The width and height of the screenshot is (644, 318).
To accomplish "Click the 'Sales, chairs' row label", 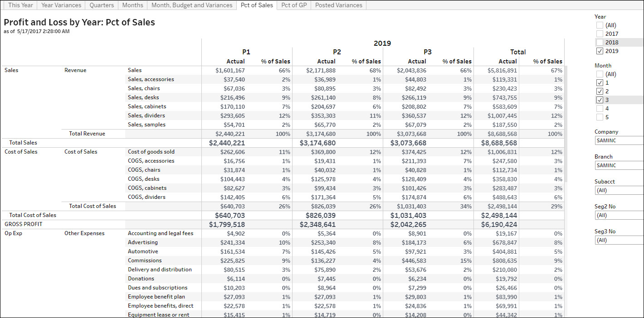I will (144, 88).
